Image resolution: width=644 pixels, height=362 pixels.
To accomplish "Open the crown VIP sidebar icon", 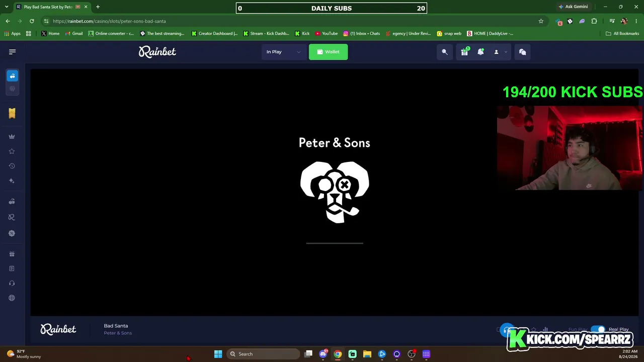I will click(12, 136).
